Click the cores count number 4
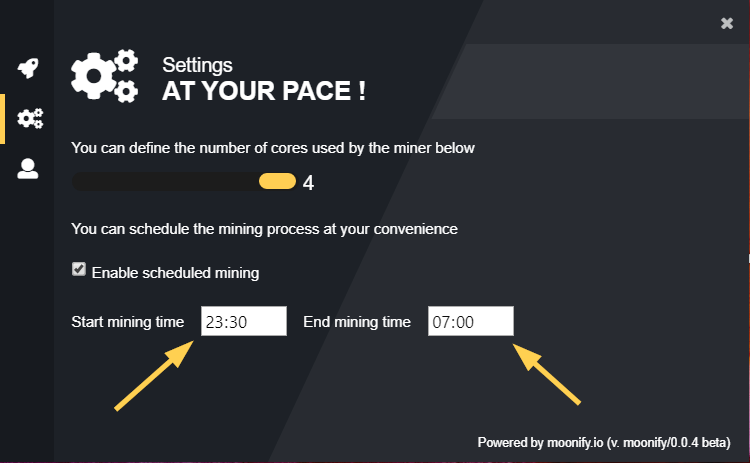 (309, 183)
